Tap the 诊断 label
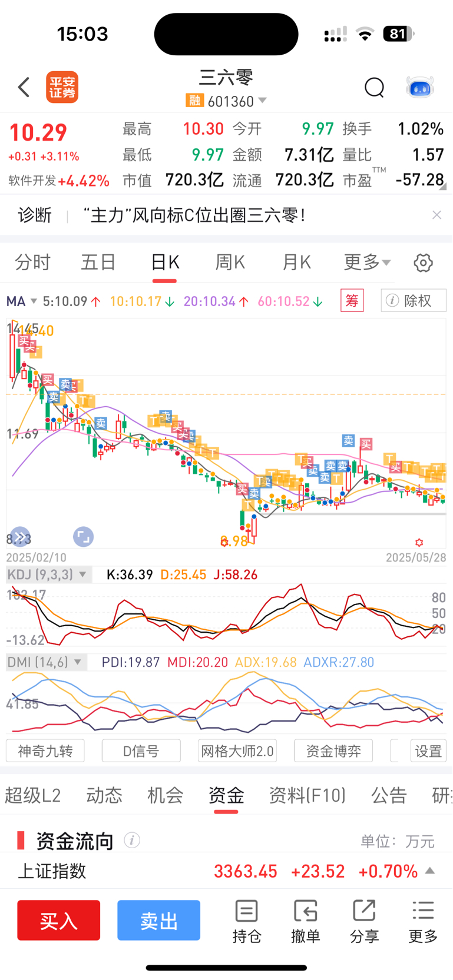 tap(35, 215)
